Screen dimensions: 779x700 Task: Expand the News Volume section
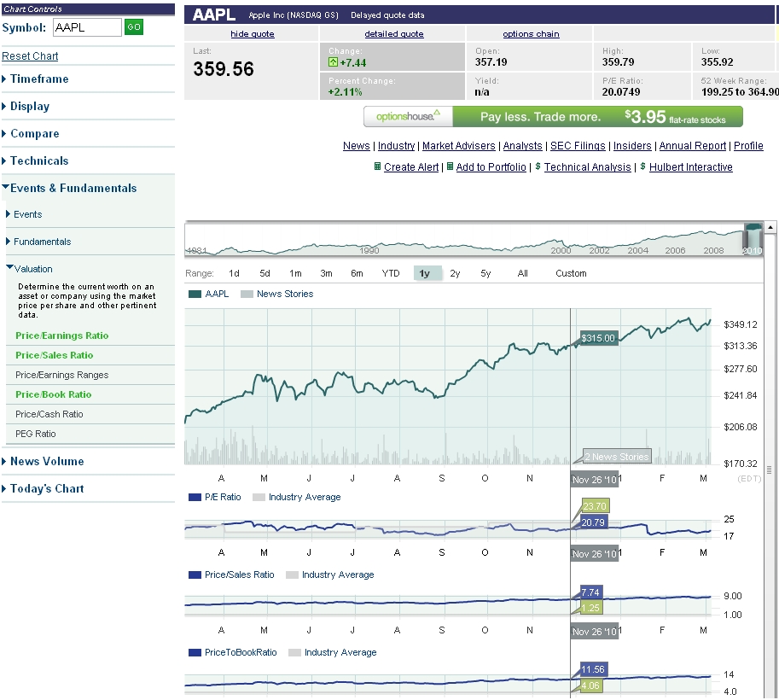[47, 461]
